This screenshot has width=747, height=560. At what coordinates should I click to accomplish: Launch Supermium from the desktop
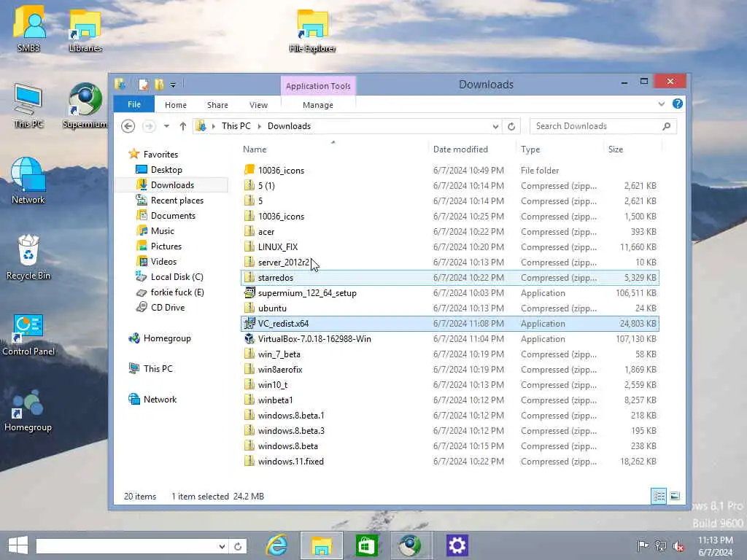click(85, 106)
